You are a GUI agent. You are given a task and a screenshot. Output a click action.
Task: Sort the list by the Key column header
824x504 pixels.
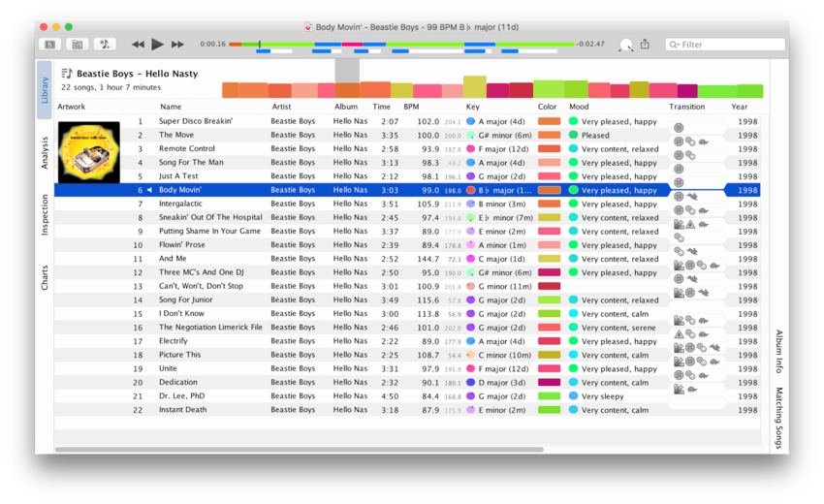pyautogui.click(x=473, y=107)
